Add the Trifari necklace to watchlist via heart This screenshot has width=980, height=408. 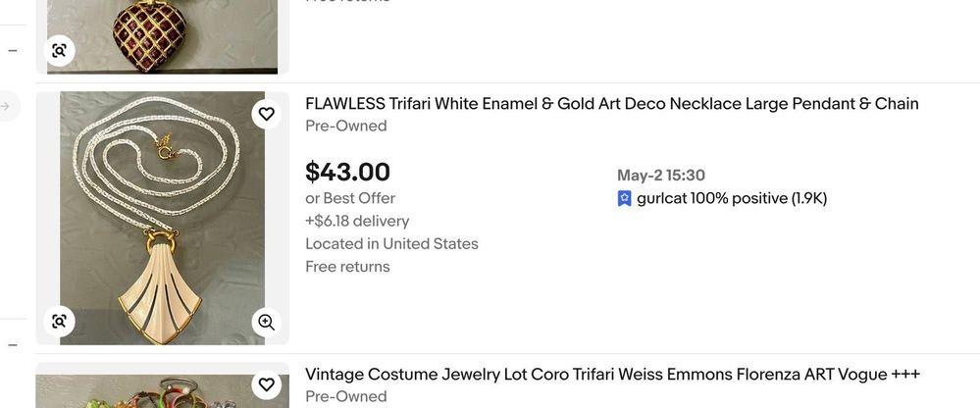tap(266, 114)
